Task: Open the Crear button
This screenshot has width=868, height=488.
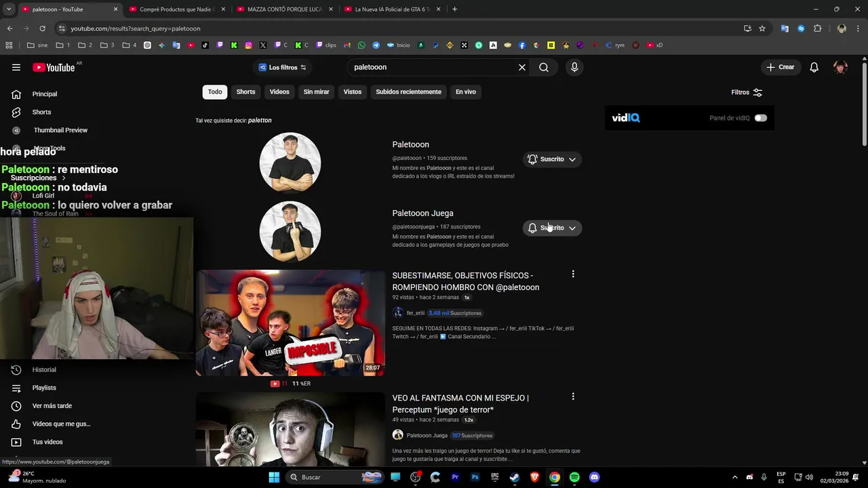Action: point(780,67)
